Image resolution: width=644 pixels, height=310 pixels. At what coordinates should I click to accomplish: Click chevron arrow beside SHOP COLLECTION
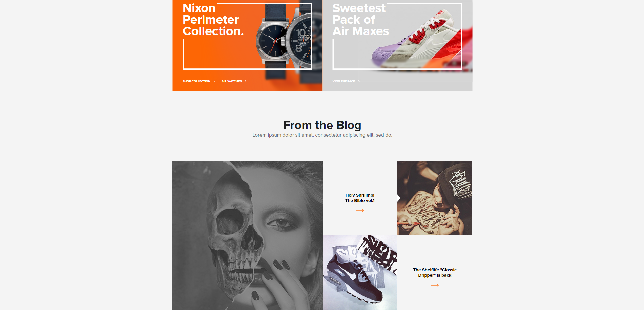214,81
